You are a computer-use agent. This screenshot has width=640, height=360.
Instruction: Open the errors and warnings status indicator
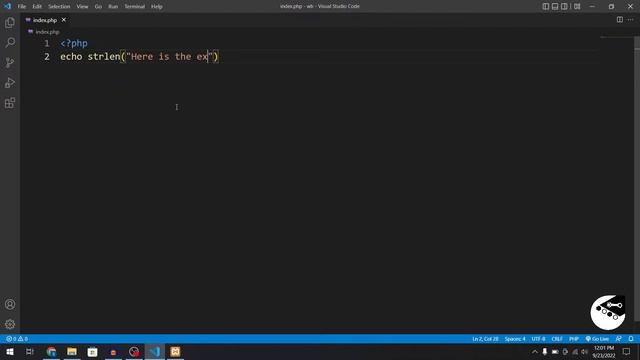point(17,339)
